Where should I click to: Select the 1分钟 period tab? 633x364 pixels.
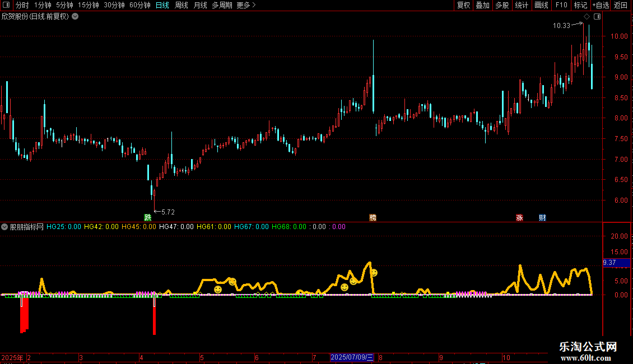[x=43, y=5]
